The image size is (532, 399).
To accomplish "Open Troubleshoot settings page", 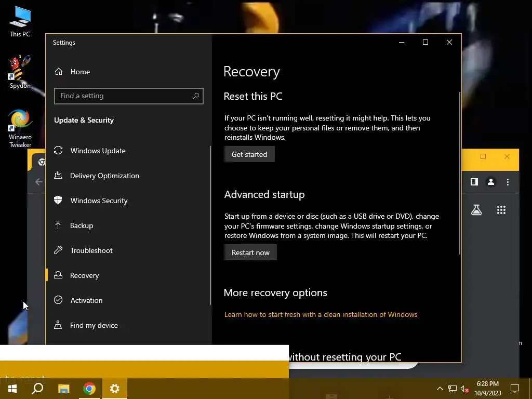I will tap(91, 250).
